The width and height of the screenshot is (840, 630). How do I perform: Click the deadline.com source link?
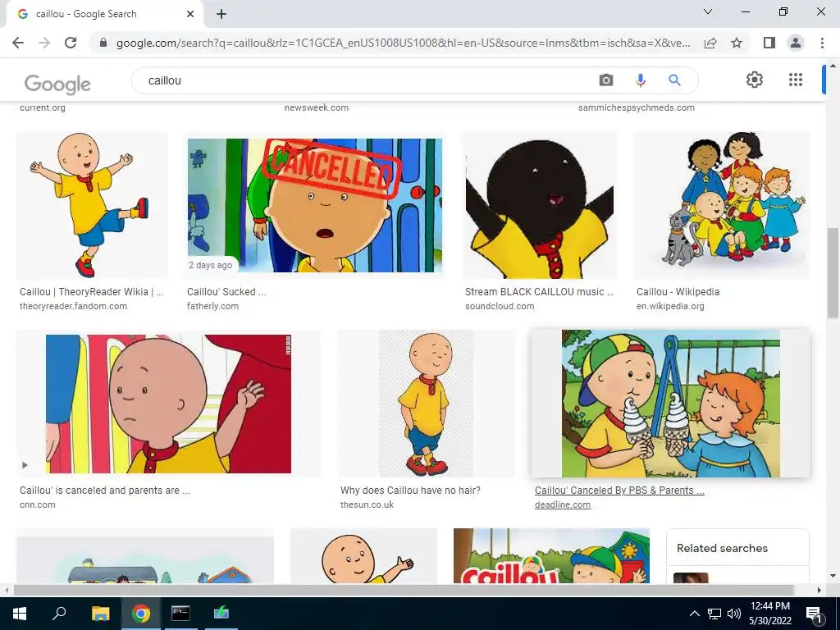click(563, 504)
